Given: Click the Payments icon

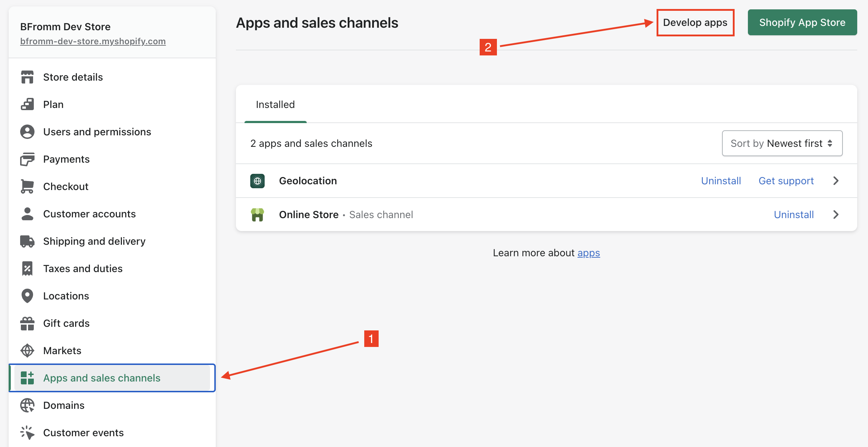Looking at the screenshot, I should pyautogui.click(x=27, y=159).
